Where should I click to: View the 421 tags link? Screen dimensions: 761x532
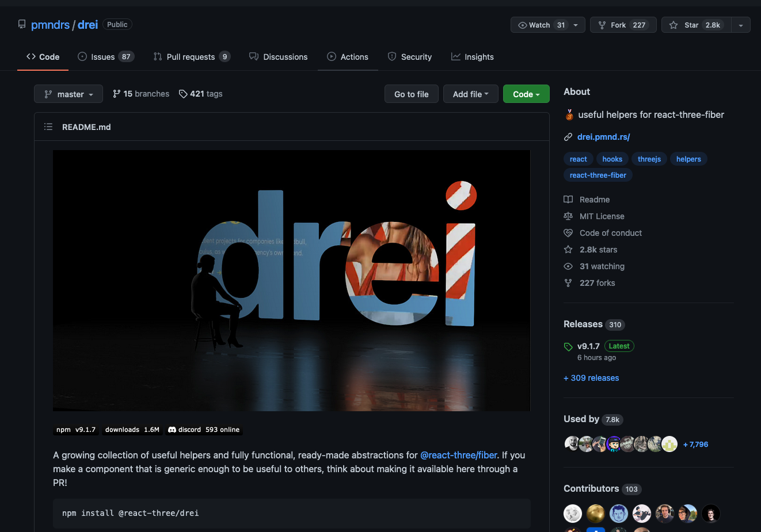coord(200,94)
